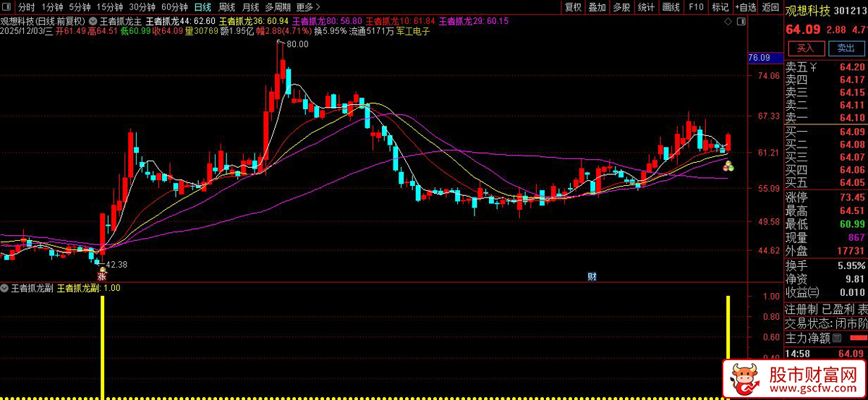The image size is (868, 400).
Task: Click the 军工电子 sector link
Action: pyautogui.click(x=413, y=32)
